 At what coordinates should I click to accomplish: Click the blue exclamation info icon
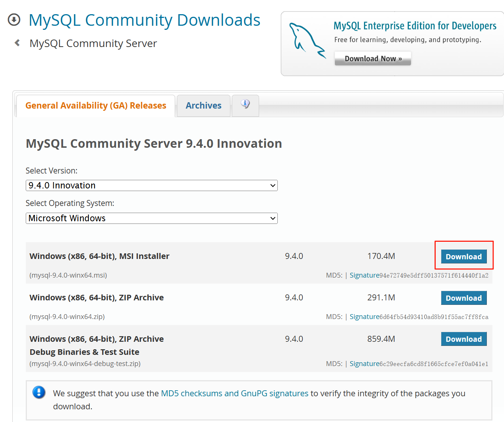pos(39,392)
